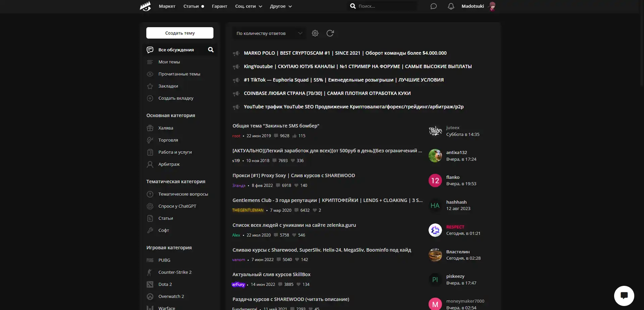Open the Гарант menu item
This screenshot has width=644, height=310.
219,6
